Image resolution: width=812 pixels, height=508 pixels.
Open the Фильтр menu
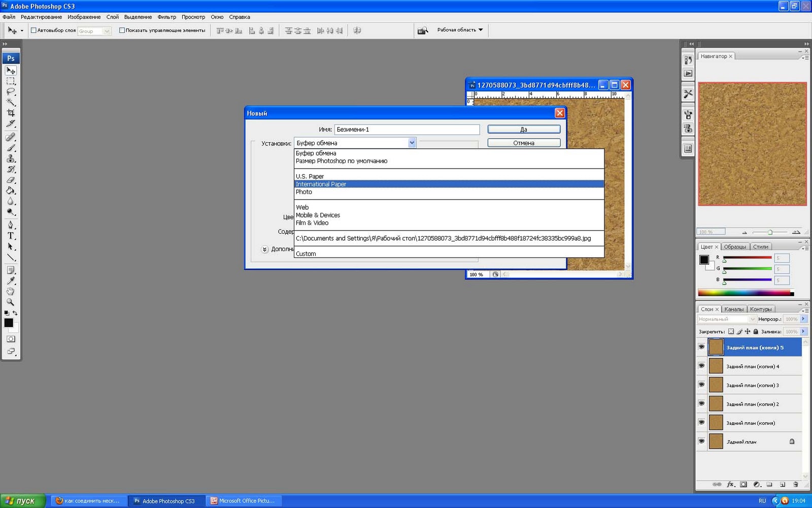[x=166, y=17]
